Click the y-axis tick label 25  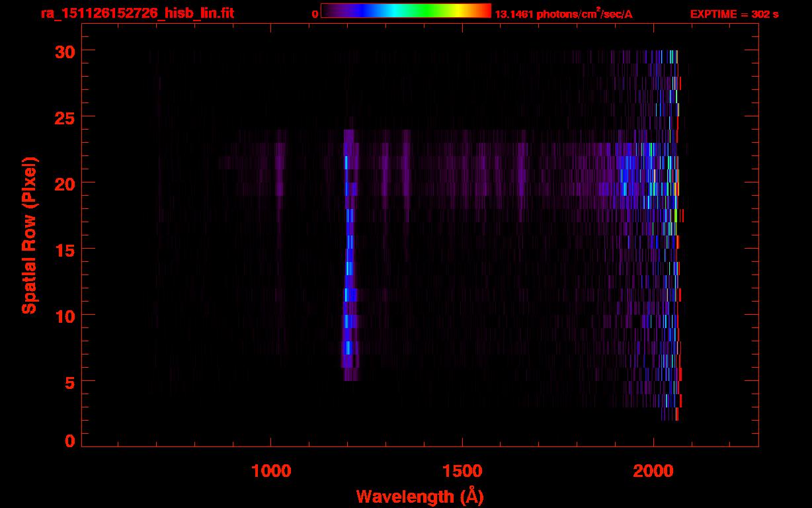click(x=65, y=117)
